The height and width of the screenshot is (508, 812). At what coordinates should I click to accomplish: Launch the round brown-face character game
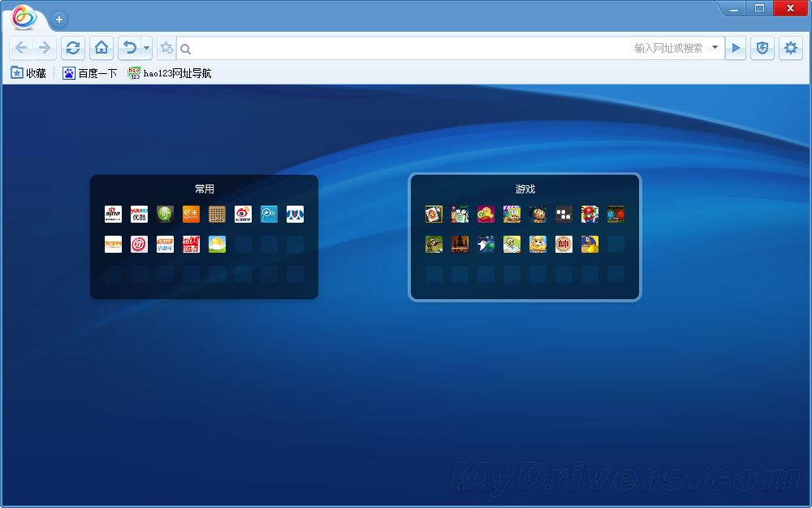538,214
